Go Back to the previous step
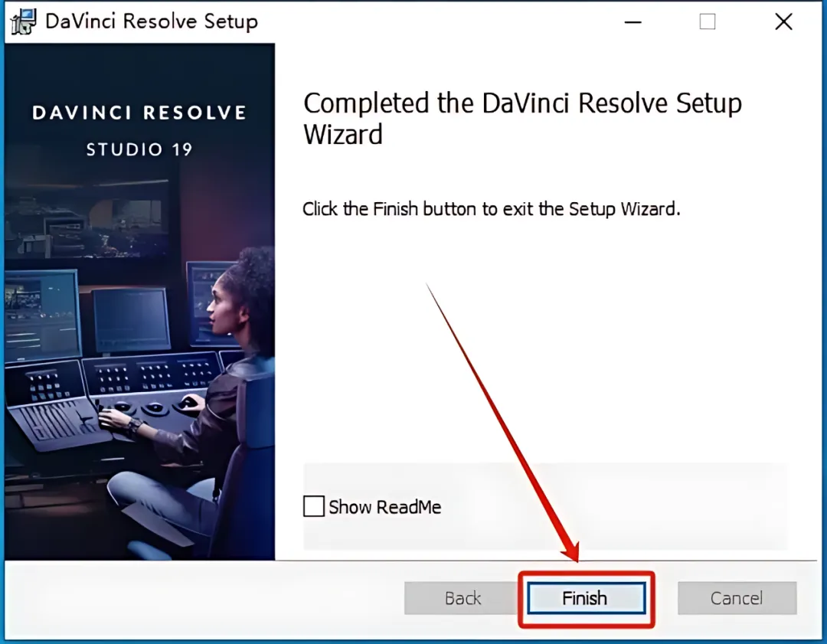This screenshot has height=644, width=827. click(x=463, y=598)
